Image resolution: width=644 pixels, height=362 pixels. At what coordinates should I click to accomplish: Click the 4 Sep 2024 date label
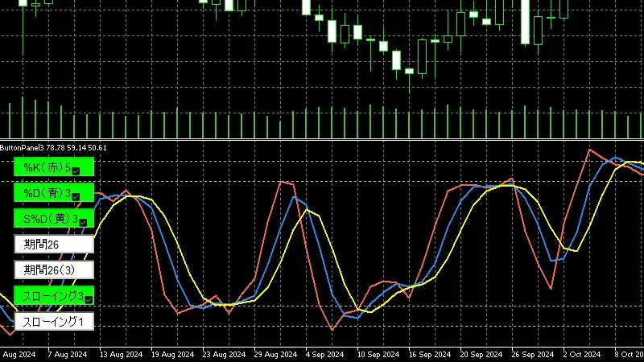[326, 355]
